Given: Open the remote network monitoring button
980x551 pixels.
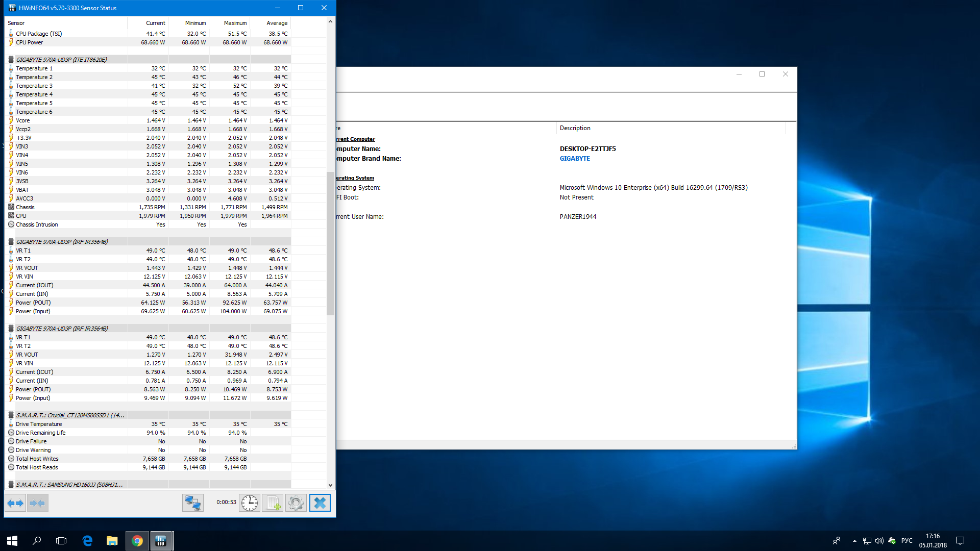Looking at the screenshot, I should [x=192, y=503].
